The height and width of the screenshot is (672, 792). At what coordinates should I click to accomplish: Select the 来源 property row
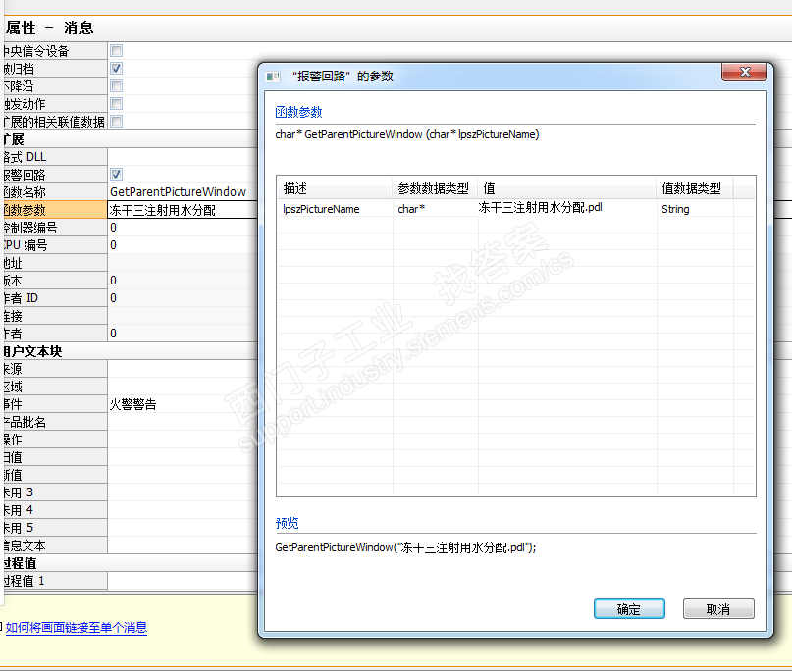coord(54,369)
